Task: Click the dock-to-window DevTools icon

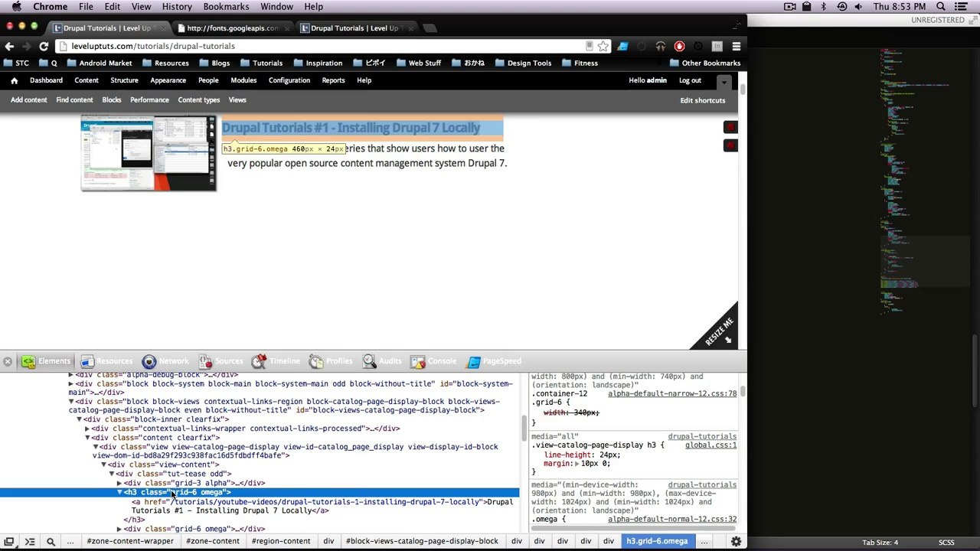Action: tap(9, 542)
